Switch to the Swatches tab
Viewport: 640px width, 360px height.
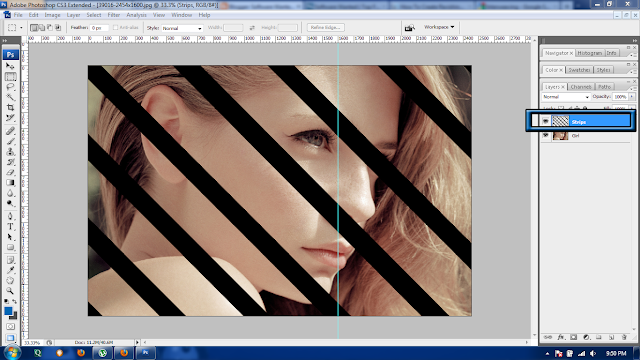point(579,70)
